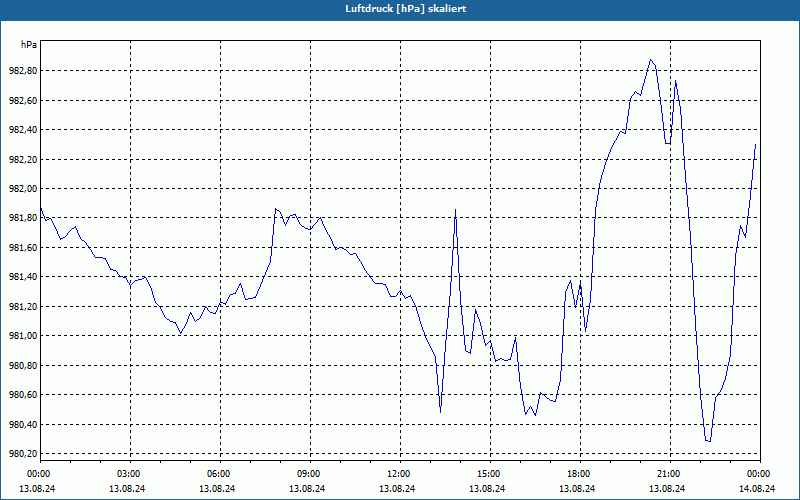
Task: Click the 980,60 y-axis label
Action: (23, 394)
